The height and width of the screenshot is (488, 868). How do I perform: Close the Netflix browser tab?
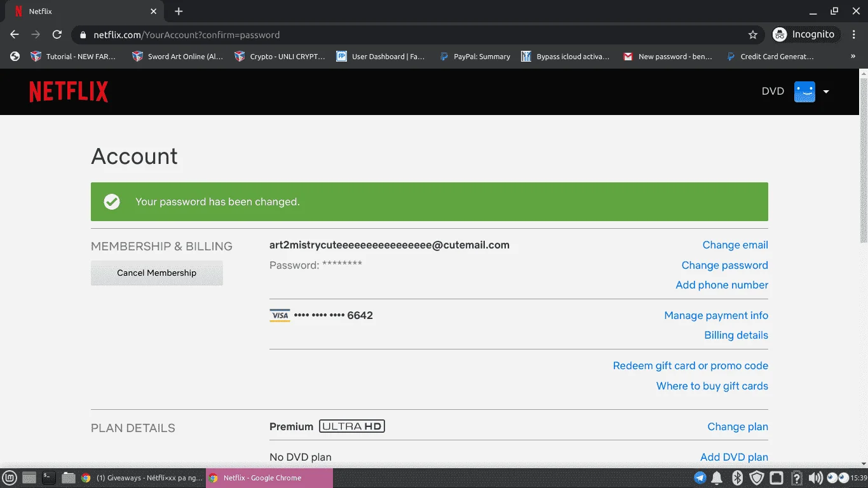153,11
